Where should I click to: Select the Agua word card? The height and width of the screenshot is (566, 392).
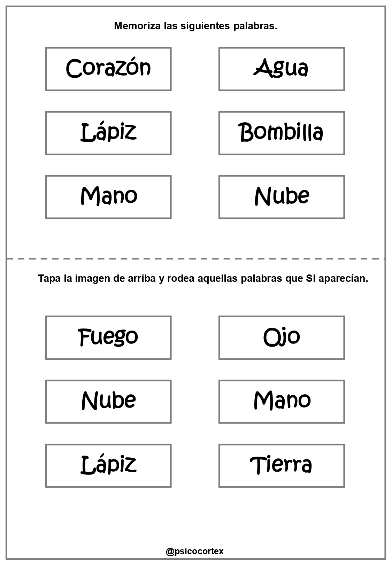pyautogui.click(x=282, y=69)
